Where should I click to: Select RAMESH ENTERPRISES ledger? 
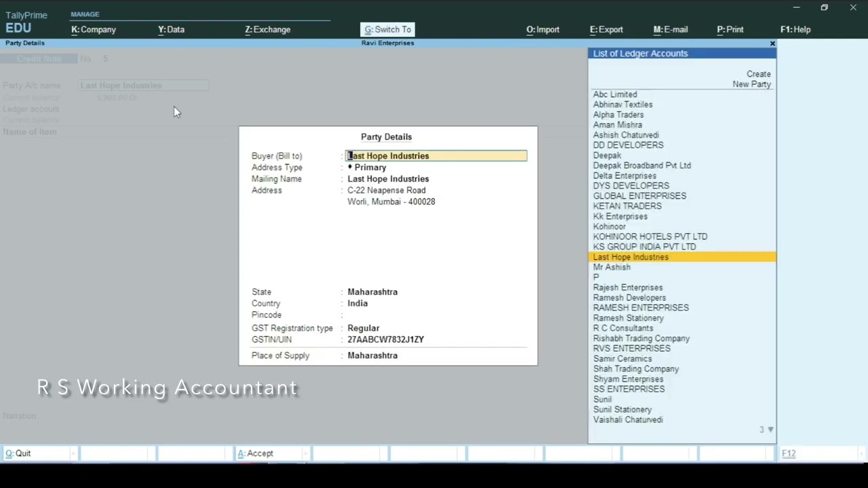pyautogui.click(x=641, y=308)
